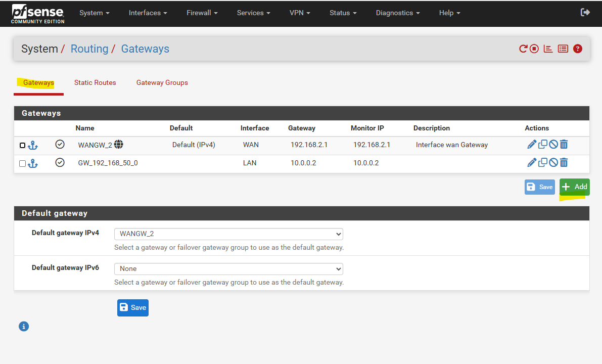Click the restart service icon in header
The height and width of the screenshot is (364, 602).
click(523, 49)
